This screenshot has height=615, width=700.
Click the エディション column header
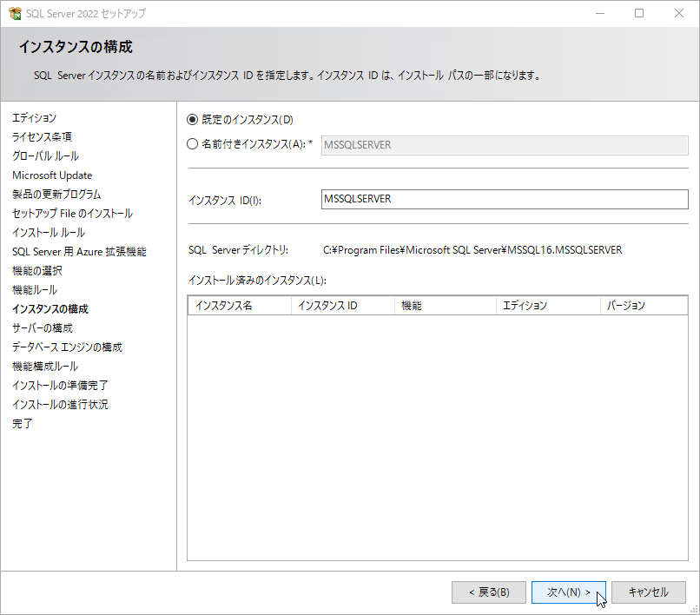pyautogui.click(x=546, y=306)
